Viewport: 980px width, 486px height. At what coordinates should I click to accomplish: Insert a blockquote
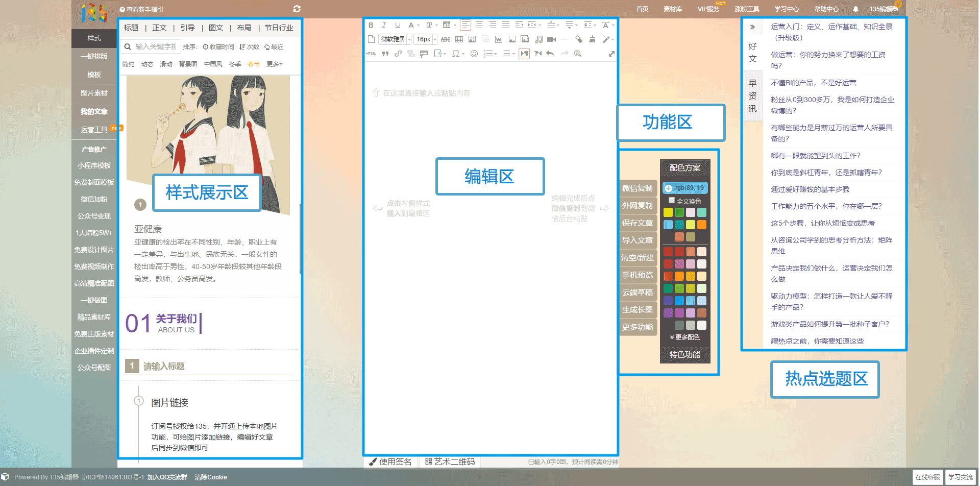pyautogui.click(x=385, y=54)
